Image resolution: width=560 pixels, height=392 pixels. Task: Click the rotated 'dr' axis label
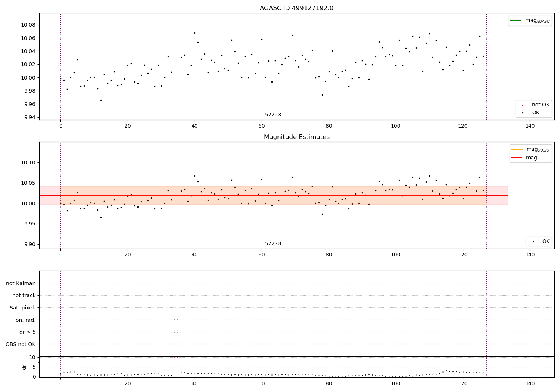(x=24, y=367)
